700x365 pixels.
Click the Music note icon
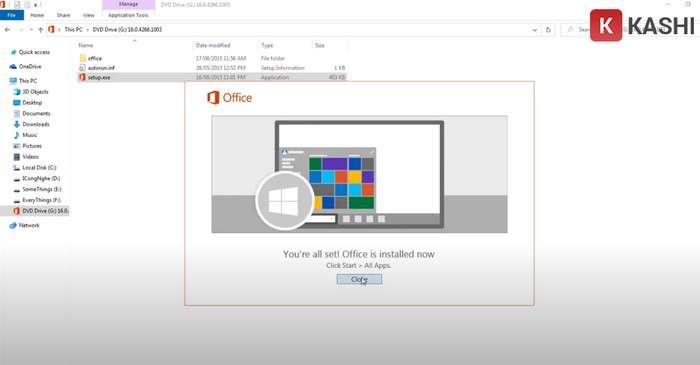point(17,135)
